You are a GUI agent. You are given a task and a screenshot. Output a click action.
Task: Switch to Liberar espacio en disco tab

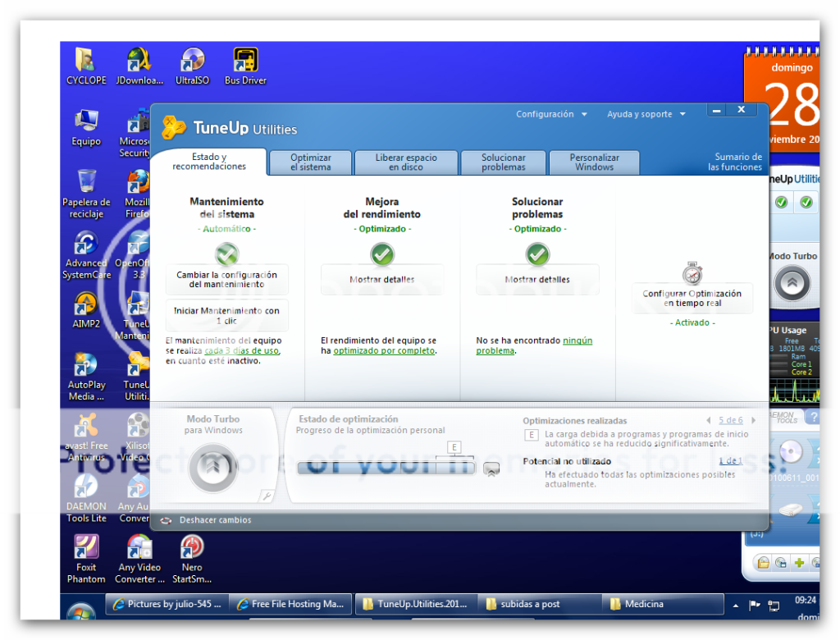pyautogui.click(x=405, y=162)
